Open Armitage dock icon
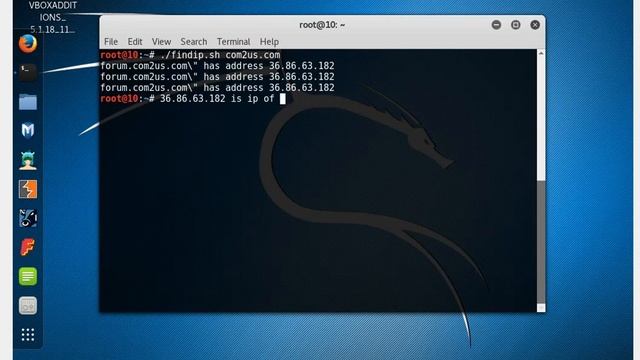 [28, 160]
